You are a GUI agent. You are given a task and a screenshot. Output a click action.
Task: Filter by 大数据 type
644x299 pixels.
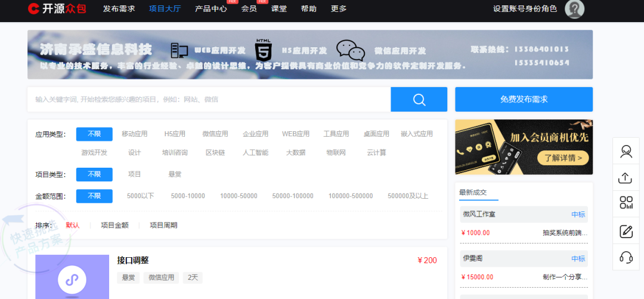pyautogui.click(x=296, y=153)
